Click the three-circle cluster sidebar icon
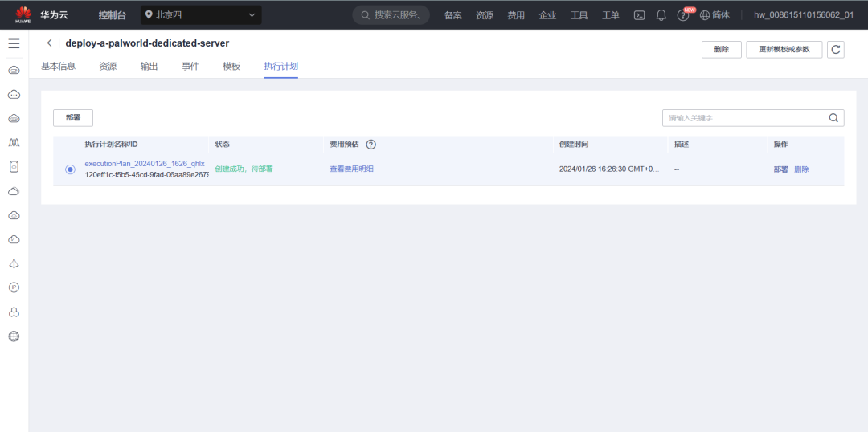The height and width of the screenshot is (432, 868). tap(14, 312)
